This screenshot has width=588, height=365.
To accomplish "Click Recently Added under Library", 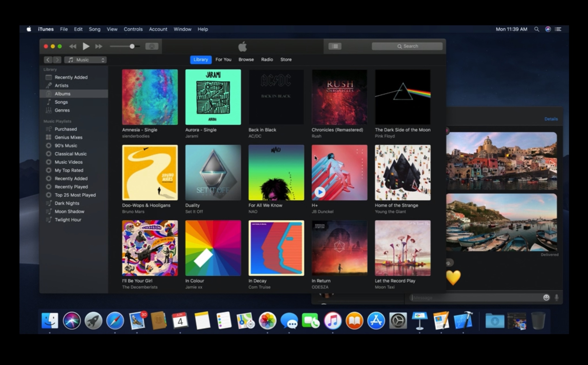I will [71, 77].
